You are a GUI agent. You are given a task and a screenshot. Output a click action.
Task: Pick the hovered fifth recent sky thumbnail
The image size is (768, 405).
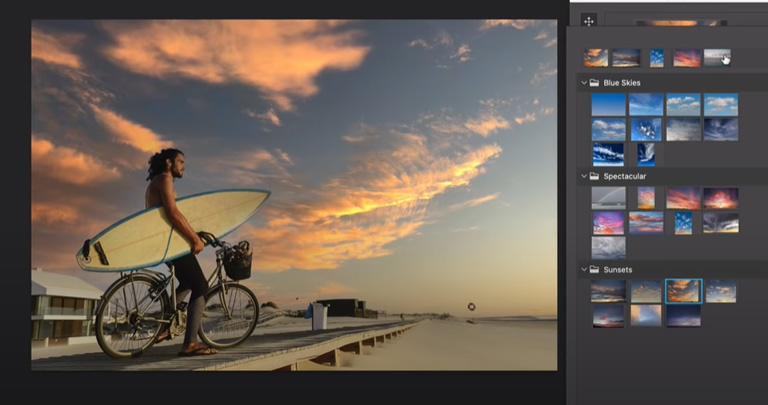point(717,58)
